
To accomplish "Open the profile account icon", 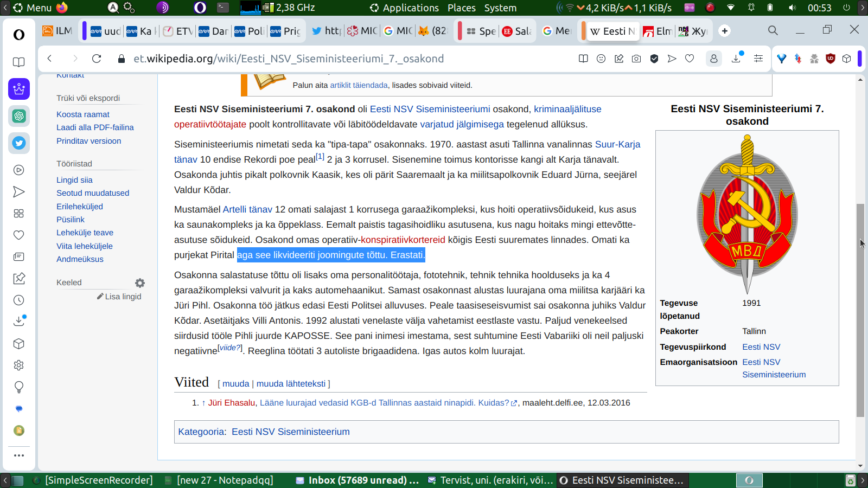I will 714,59.
